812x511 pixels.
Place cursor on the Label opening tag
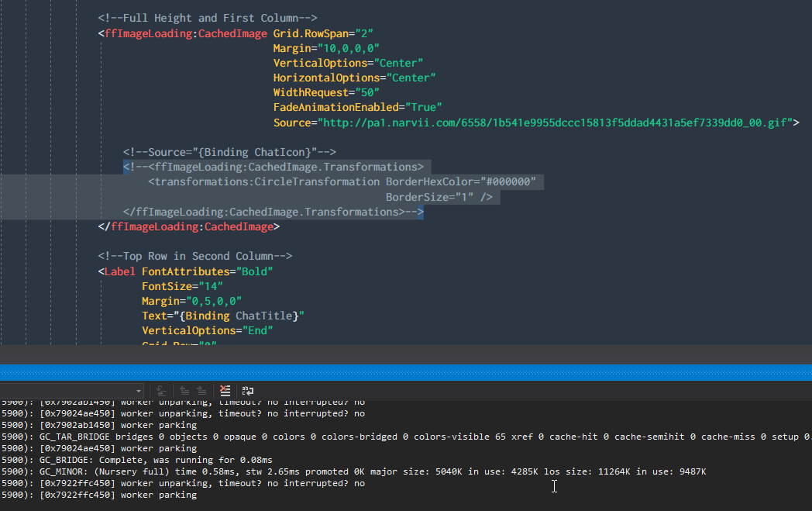119,271
